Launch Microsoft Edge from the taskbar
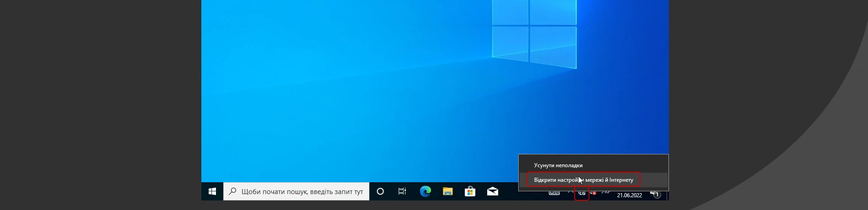The image size is (868, 210). pyautogui.click(x=425, y=192)
